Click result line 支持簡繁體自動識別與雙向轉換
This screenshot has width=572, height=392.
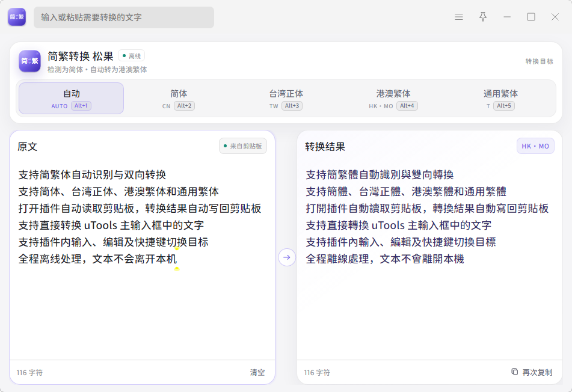click(380, 175)
